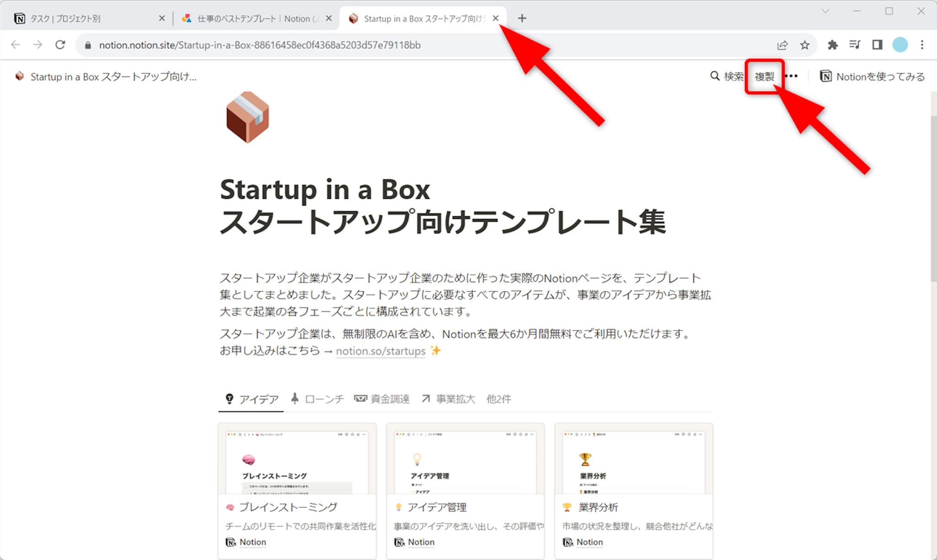Click Notionを使ってみる button
The image size is (937, 560).
click(872, 76)
